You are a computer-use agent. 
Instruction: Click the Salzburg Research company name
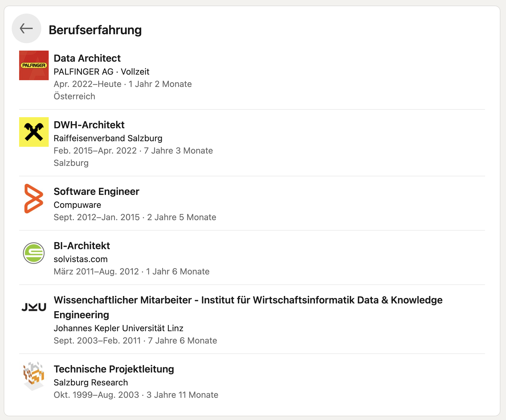(x=91, y=382)
